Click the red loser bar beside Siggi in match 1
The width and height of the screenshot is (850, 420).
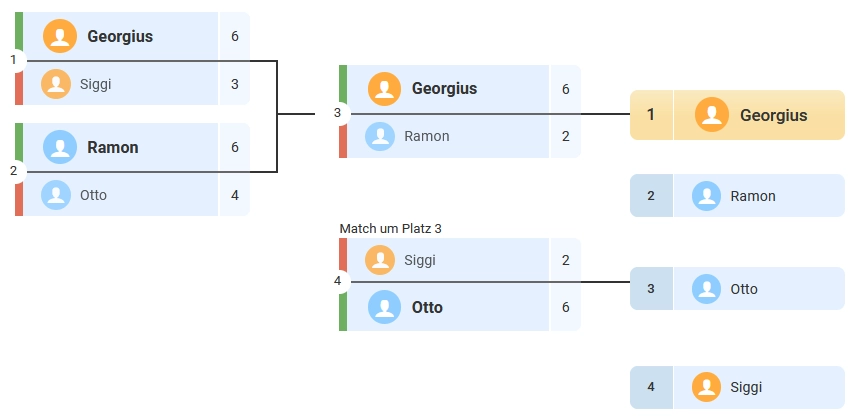[x=19, y=84]
